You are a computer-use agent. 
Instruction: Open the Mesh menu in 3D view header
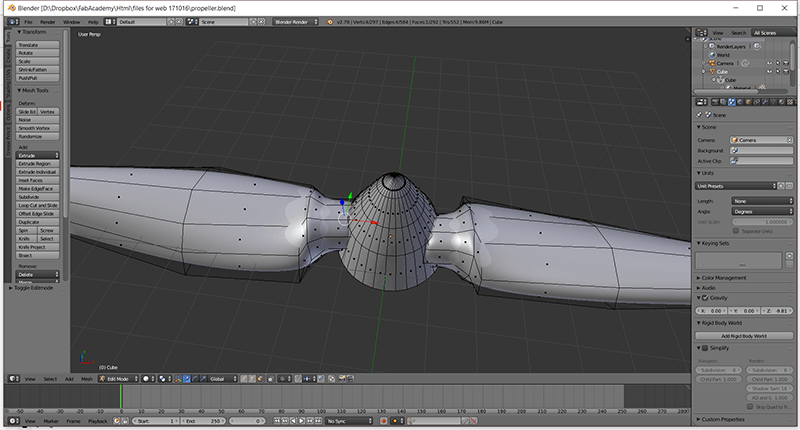tap(86, 379)
